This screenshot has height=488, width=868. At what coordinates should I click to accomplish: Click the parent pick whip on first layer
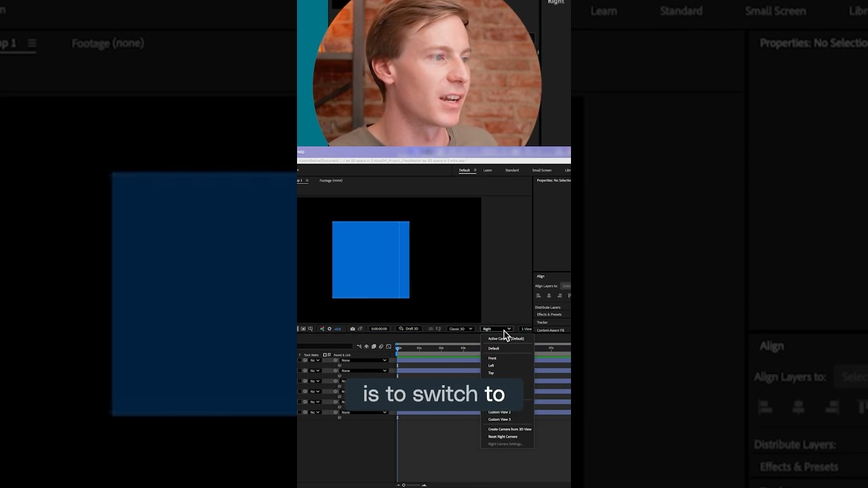(x=335, y=360)
